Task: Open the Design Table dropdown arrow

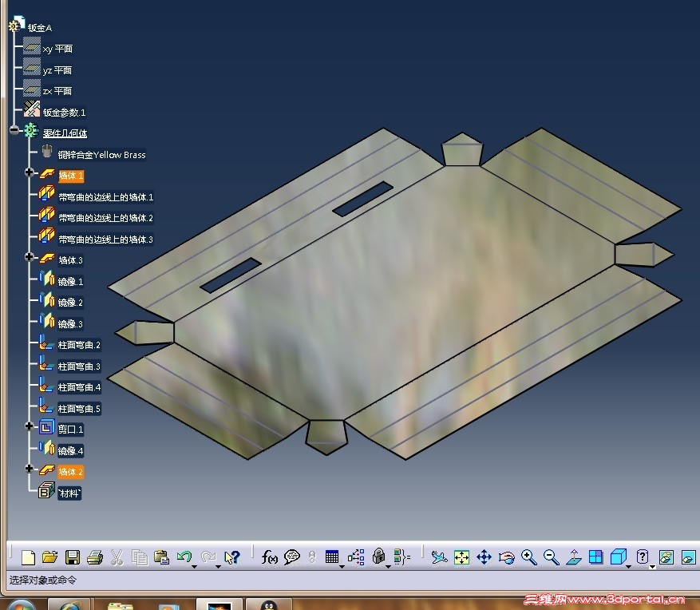Action: (x=342, y=566)
